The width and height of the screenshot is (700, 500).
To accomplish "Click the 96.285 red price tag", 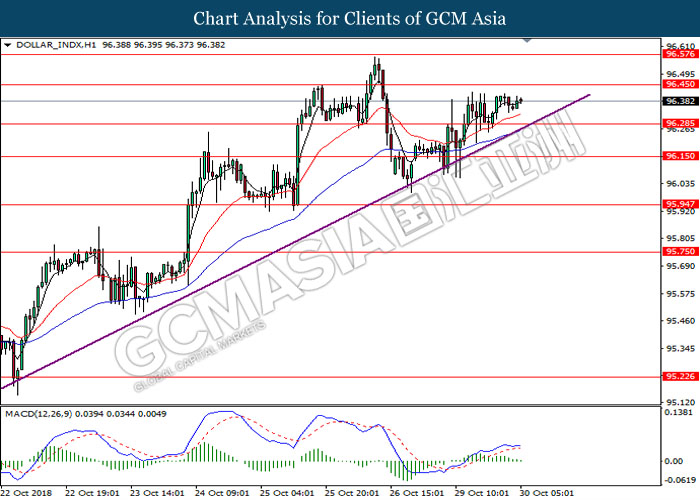I will [x=680, y=123].
